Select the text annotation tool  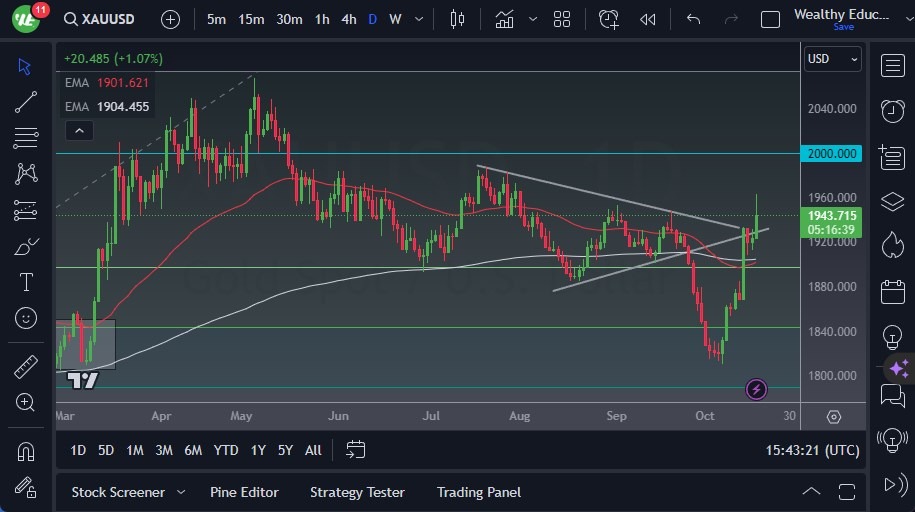pyautogui.click(x=26, y=283)
